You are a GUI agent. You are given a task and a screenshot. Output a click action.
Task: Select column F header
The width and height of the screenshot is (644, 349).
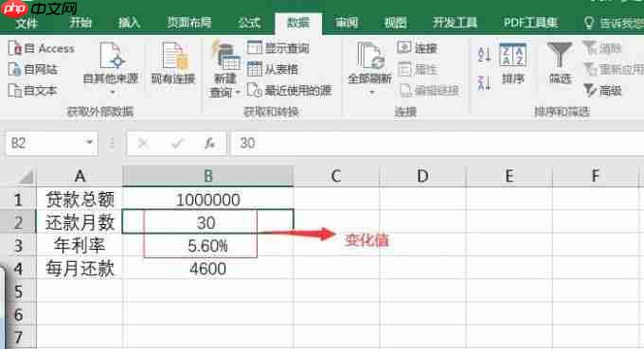596,176
